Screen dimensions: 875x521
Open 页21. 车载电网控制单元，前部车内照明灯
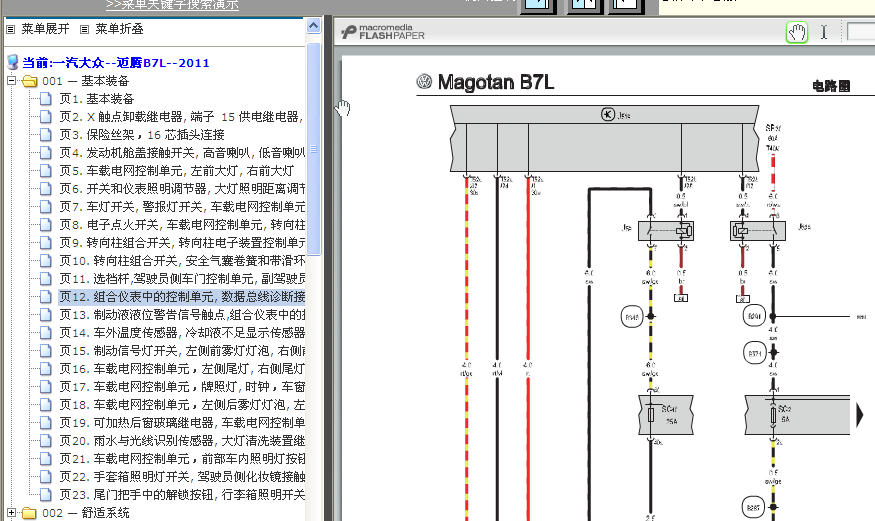(x=182, y=459)
